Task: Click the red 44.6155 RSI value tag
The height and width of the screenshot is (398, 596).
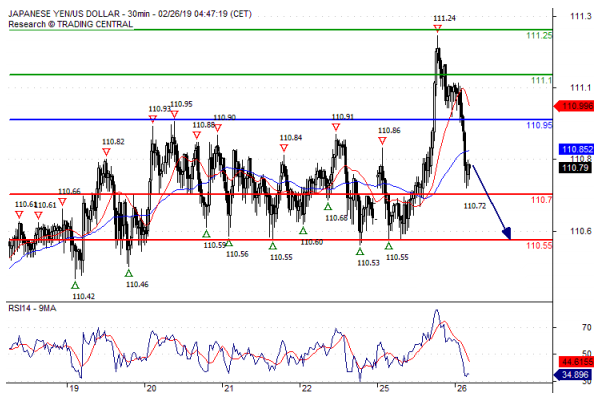Action: point(577,361)
